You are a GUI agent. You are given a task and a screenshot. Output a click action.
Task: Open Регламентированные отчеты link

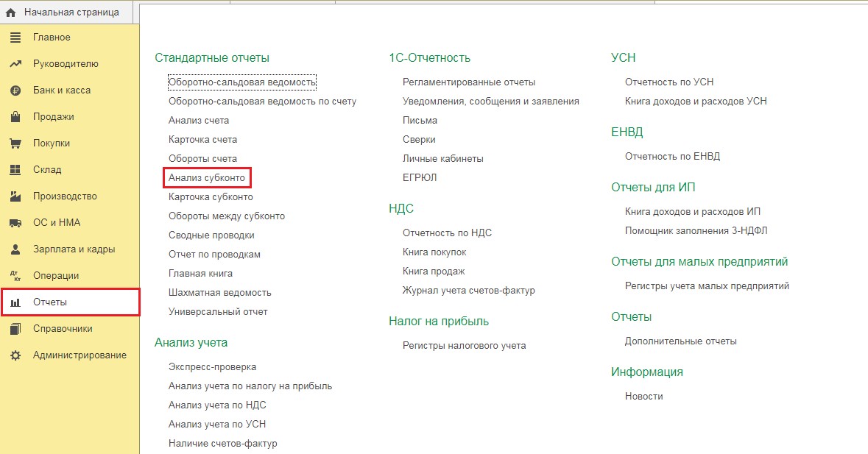click(x=469, y=82)
